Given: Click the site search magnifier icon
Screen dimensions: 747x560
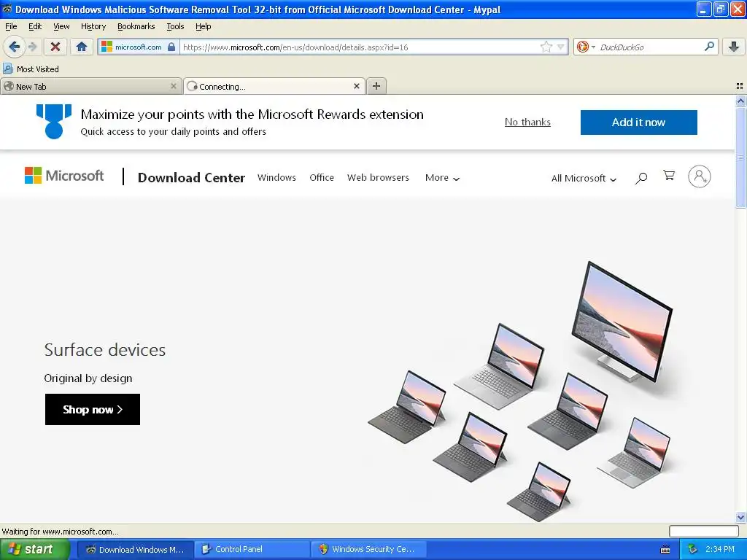Looking at the screenshot, I should click(x=641, y=178).
